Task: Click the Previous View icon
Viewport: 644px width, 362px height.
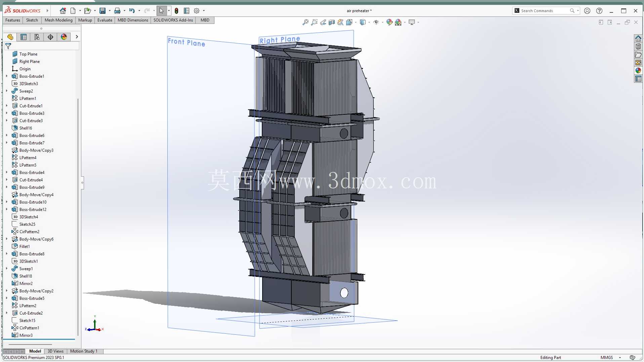Action: pos(323,22)
